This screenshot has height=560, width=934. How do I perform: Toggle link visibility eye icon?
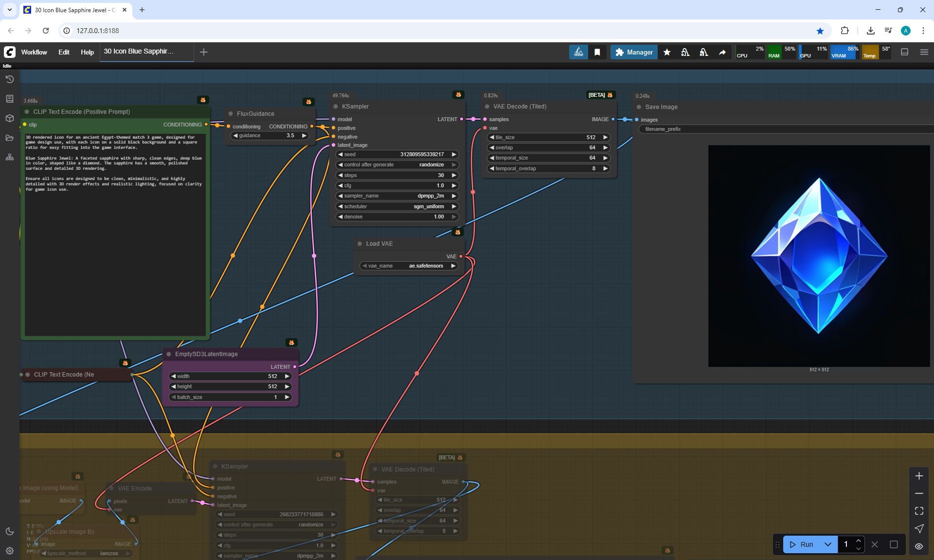tap(919, 546)
